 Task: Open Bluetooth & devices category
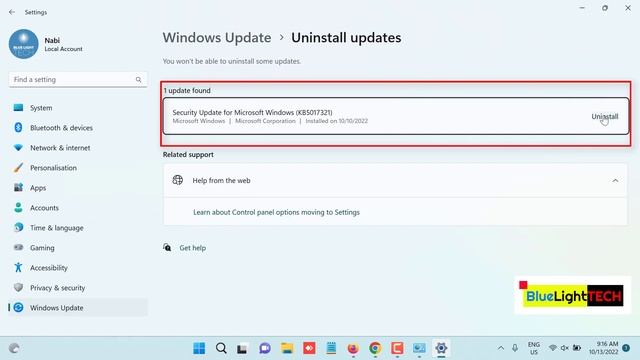(78, 128)
